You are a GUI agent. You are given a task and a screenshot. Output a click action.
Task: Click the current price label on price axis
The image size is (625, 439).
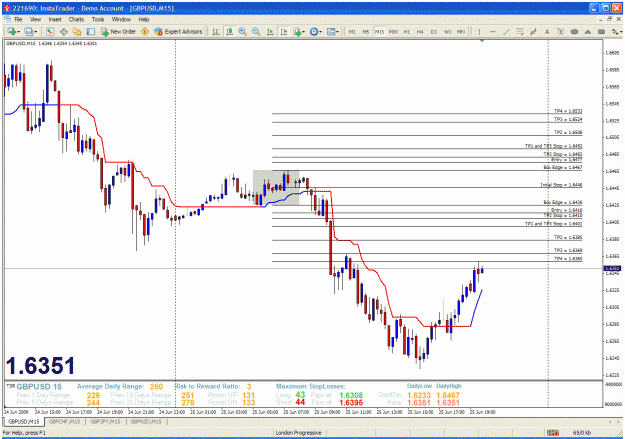pos(612,268)
